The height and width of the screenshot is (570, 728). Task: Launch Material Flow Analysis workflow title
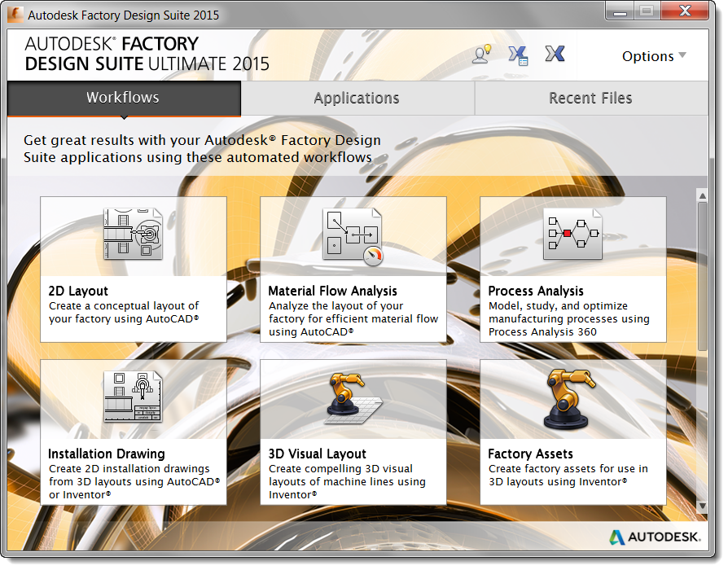[x=332, y=291]
